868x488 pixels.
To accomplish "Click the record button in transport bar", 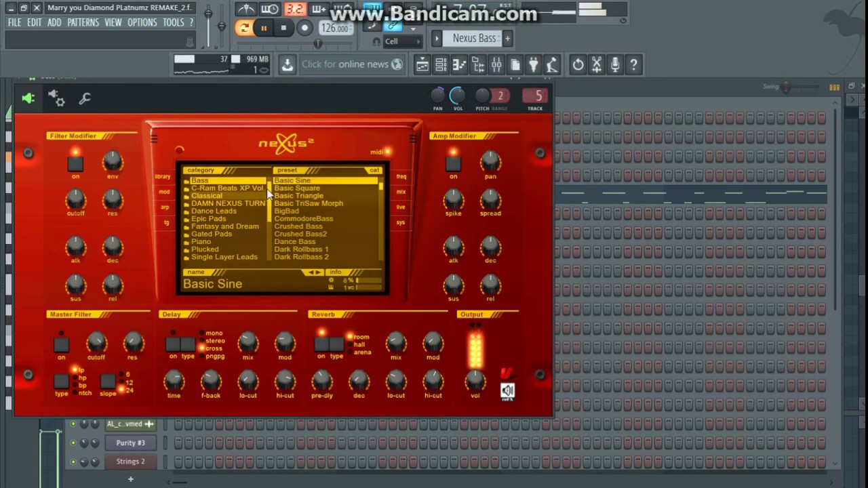I will coord(304,28).
